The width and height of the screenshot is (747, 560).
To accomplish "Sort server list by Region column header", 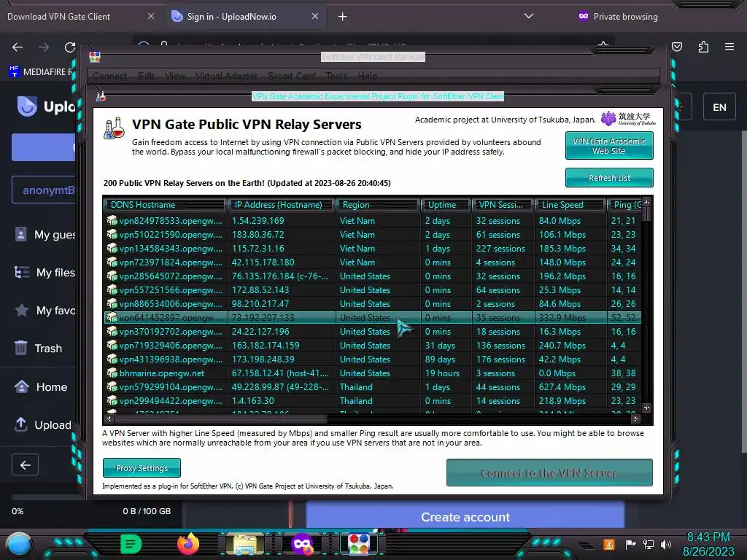I will 379,205.
